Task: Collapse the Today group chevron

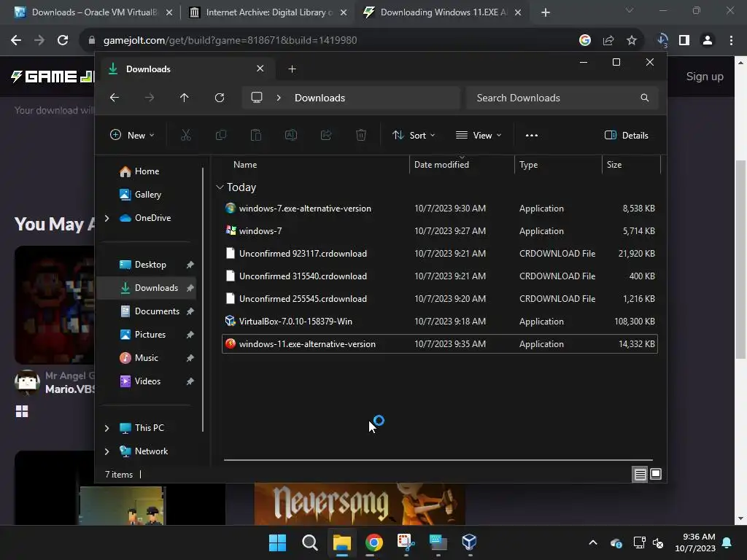Action: click(x=220, y=187)
